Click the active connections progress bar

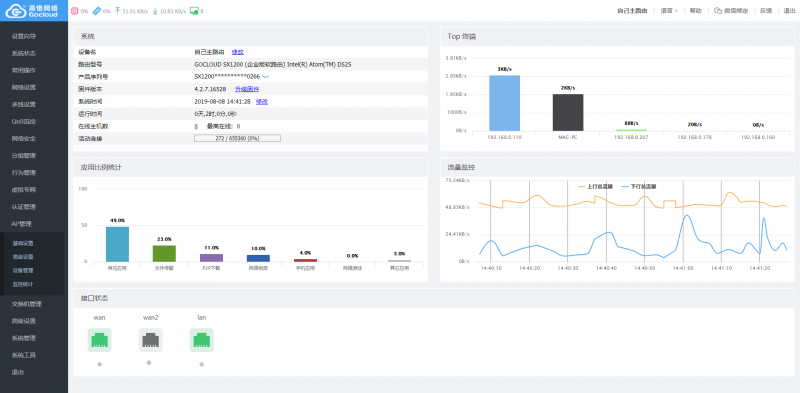pos(237,138)
